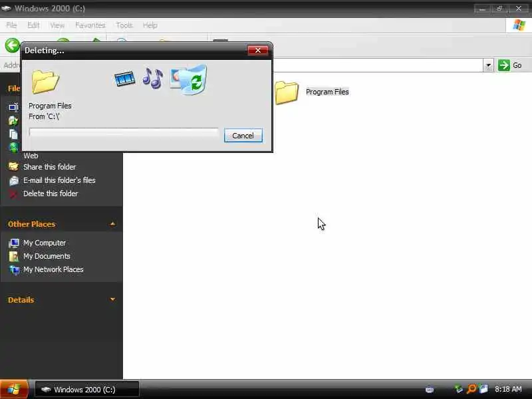532x399 pixels.
Task: Click the music notes icon in dialog
Action: point(153,78)
